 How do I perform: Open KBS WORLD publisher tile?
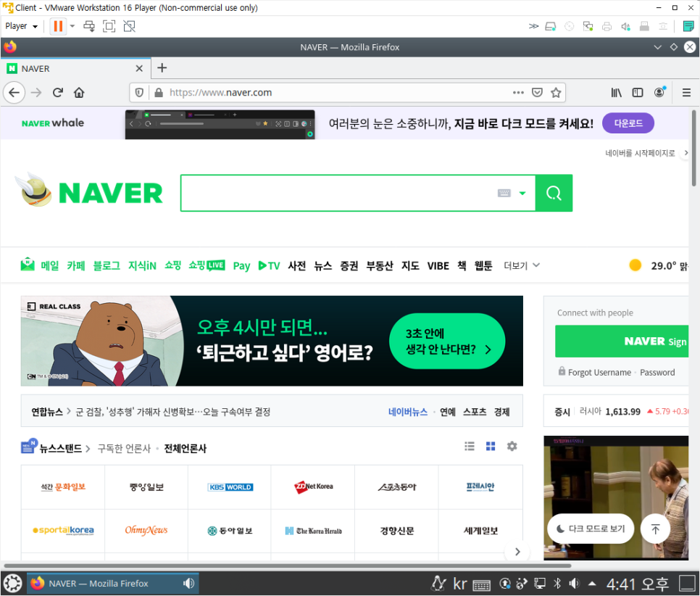(x=230, y=487)
